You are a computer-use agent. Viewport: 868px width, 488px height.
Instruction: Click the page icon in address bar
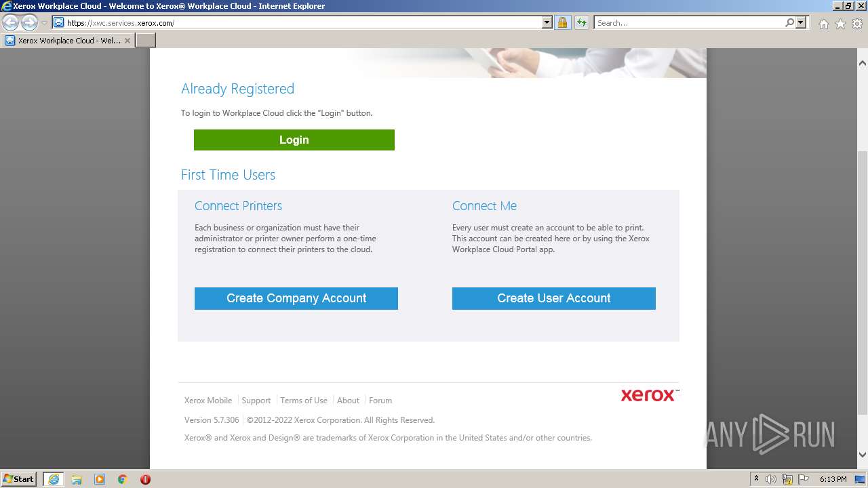(x=59, y=23)
